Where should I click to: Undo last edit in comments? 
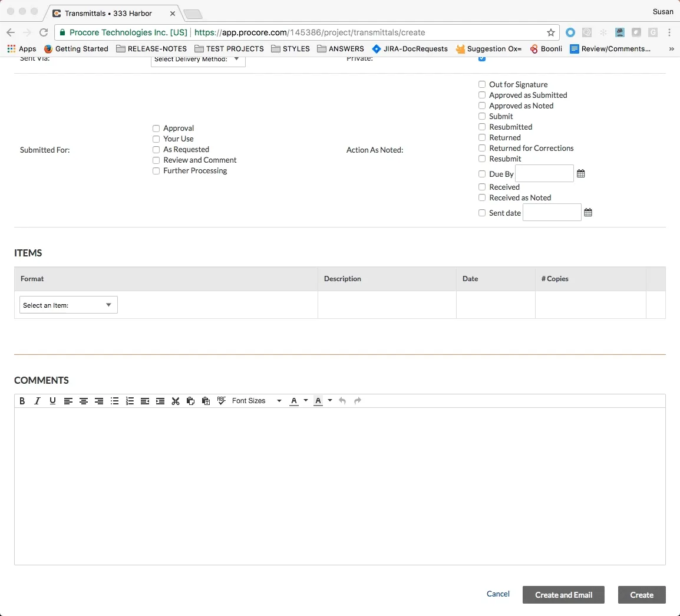pos(342,401)
